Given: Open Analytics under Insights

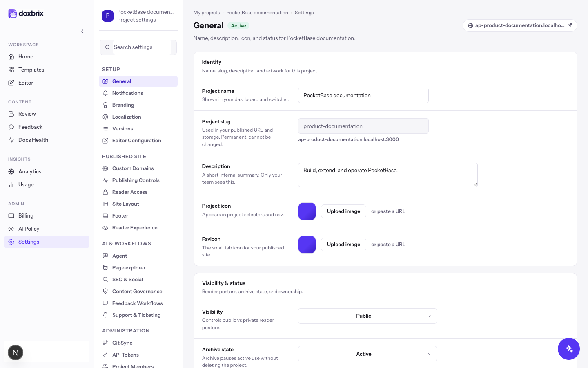Looking at the screenshot, I should click(x=47, y=171).
